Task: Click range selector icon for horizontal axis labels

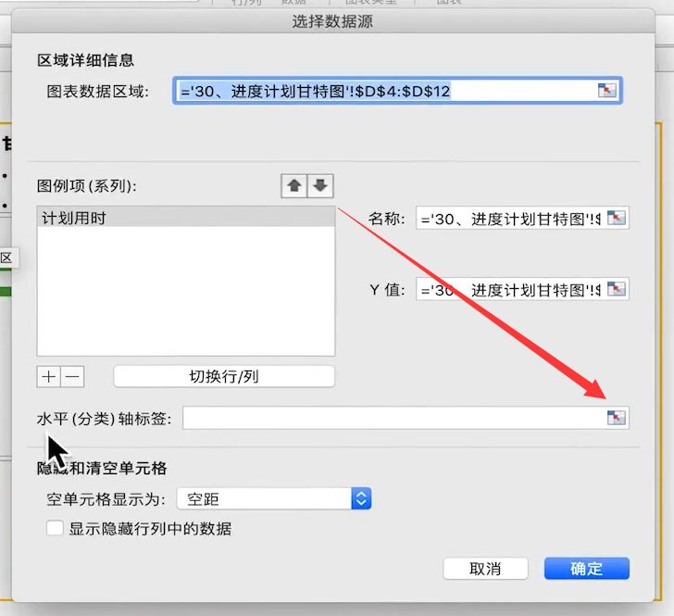Action: coord(617,417)
